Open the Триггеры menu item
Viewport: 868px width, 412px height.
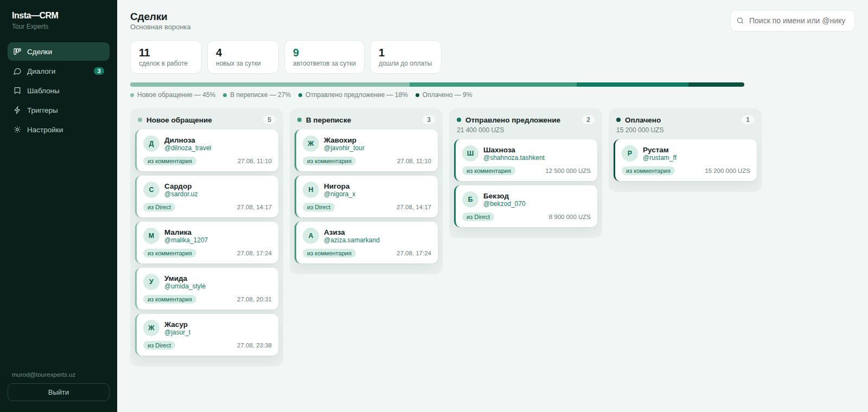coord(59,110)
